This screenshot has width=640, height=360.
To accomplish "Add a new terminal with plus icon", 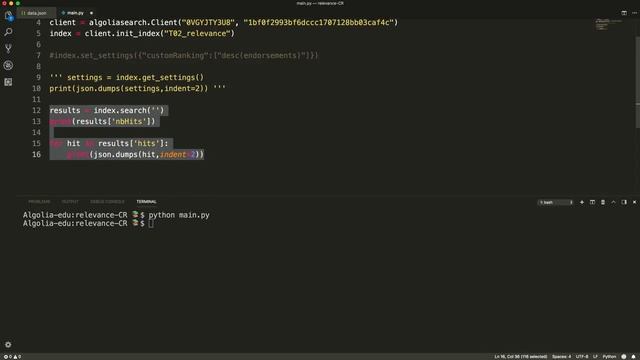I will [582, 202].
